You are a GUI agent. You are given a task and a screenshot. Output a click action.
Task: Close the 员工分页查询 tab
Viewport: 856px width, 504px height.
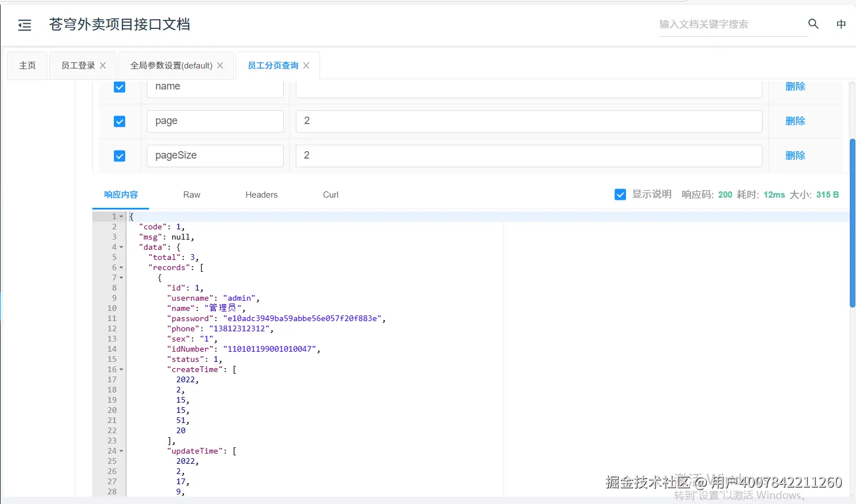click(x=306, y=66)
